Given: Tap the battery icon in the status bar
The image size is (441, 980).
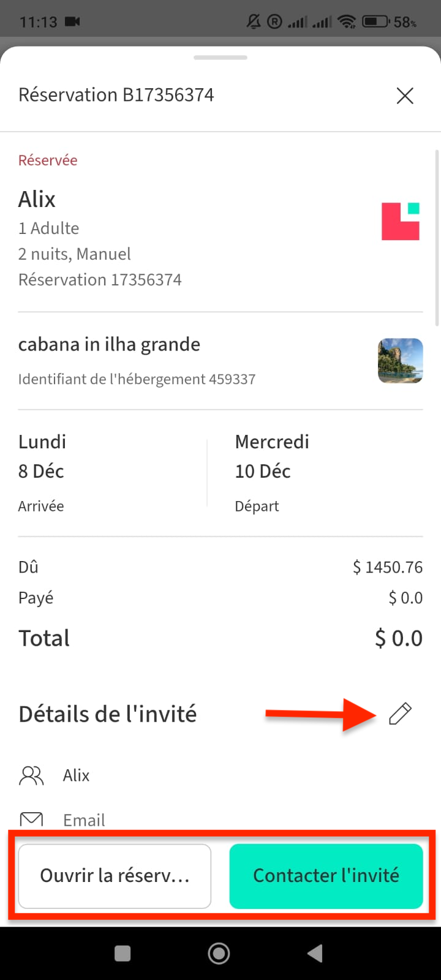Looking at the screenshot, I should tap(375, 22).
